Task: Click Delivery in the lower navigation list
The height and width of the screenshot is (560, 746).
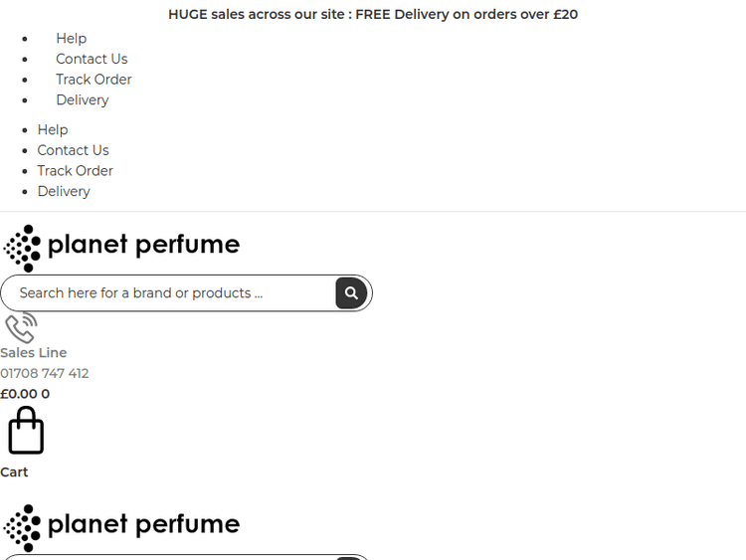Action: [64, 191]
